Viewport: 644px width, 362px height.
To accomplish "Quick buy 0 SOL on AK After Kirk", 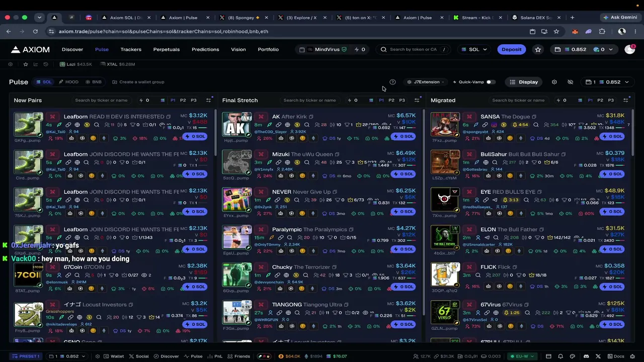I will [404, 136].
